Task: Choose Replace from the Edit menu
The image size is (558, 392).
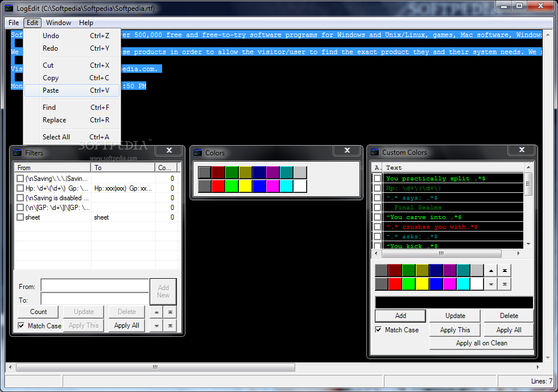Action: coord(72,120)
